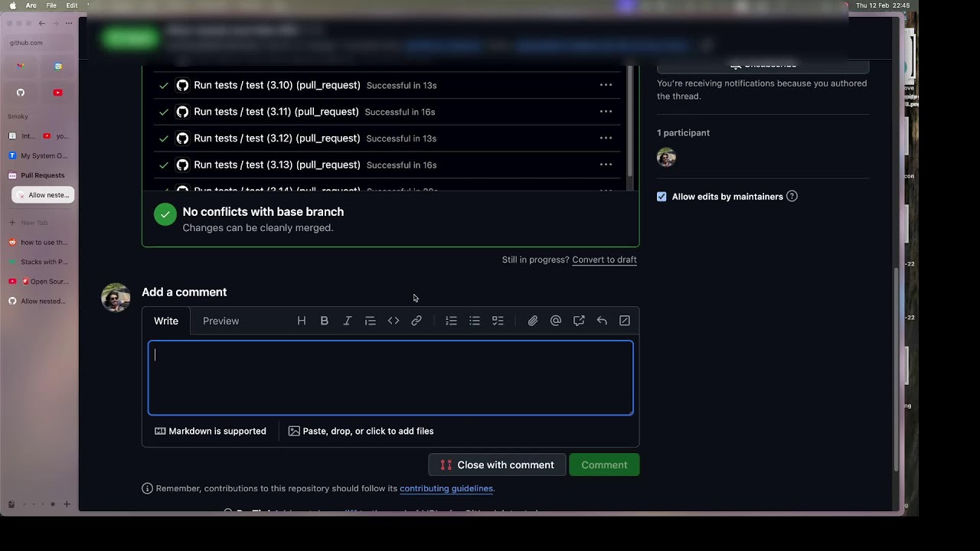Screen dimensions: 980x551
Task: Go back with the Arc back arrow
Action: click(41, 23)
